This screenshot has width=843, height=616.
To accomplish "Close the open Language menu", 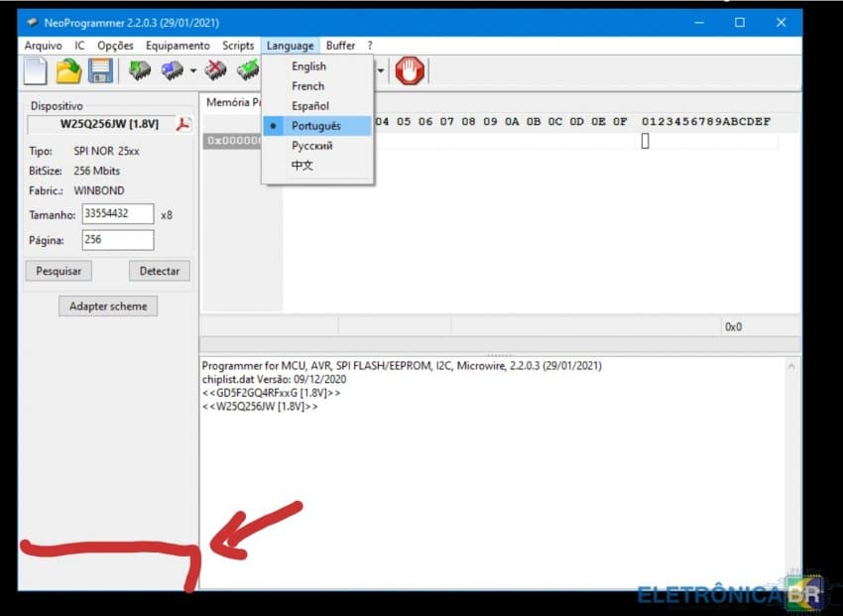I will pos(290,46).
